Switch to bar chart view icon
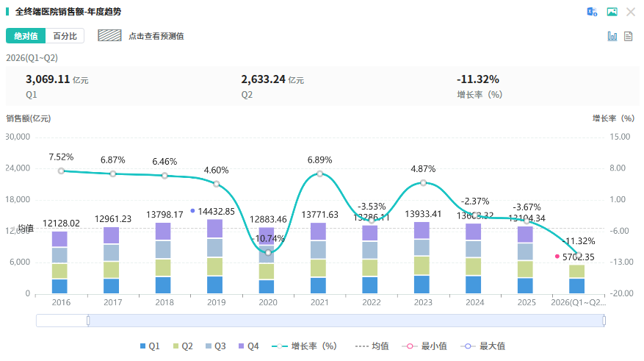 click(612, 36)
